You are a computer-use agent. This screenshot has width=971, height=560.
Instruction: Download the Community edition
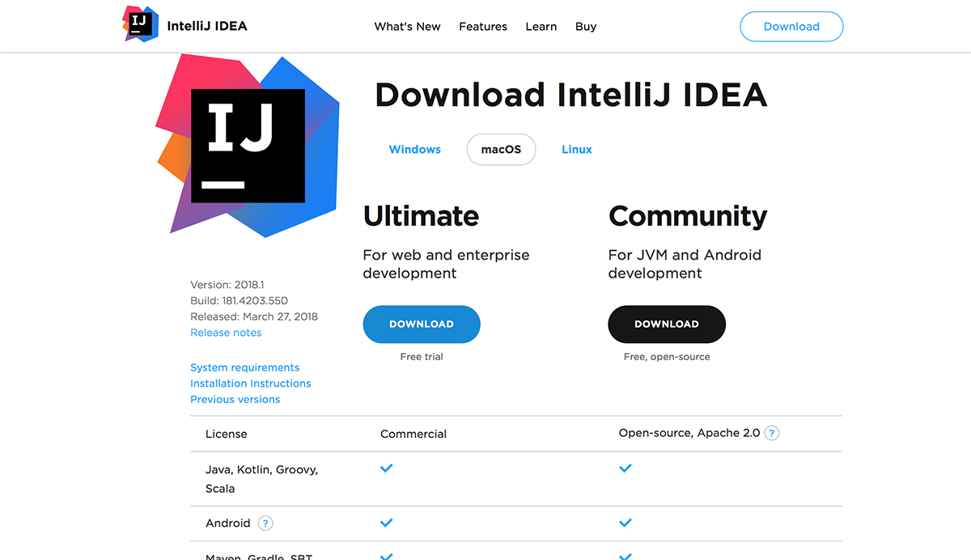(666, 324)
